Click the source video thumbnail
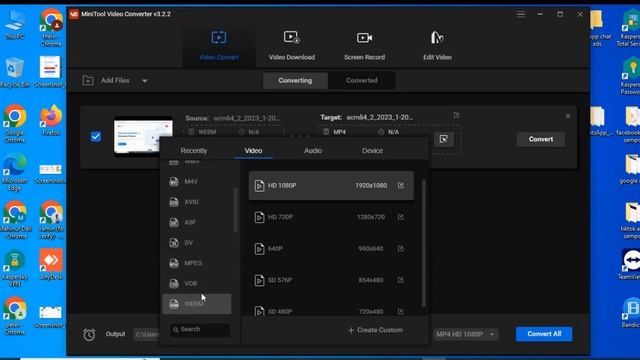Image resolution: width=640 pixels, height=360 pixels. 143,136
